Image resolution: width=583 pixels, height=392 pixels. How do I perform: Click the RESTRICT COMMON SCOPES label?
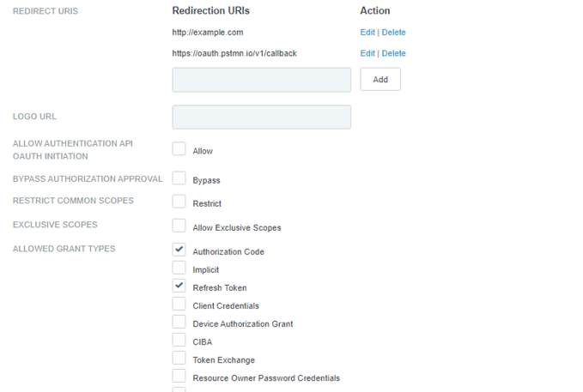click(73, 201)
